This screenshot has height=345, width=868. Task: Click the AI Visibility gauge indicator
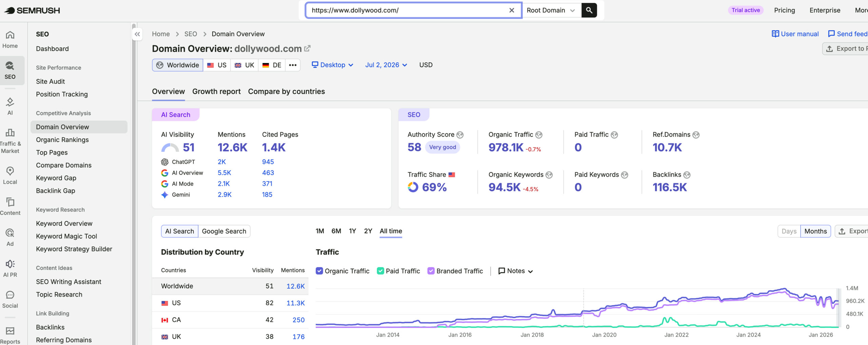click(170, 148)
